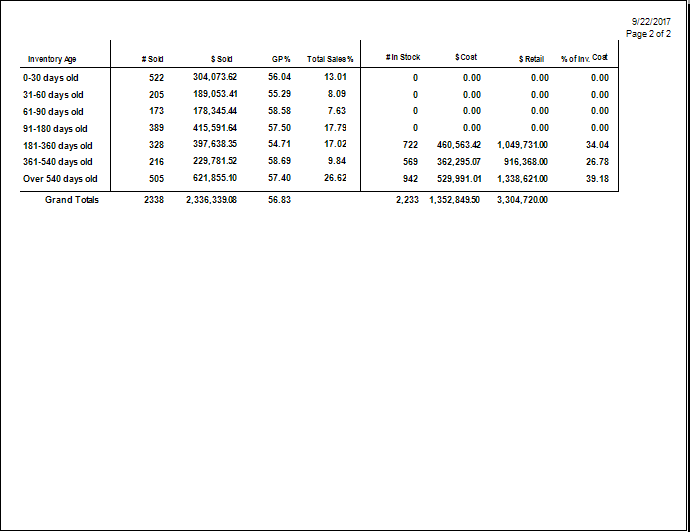
Task: Click the % of Inv. Cost header
Action: coord(584,59)
